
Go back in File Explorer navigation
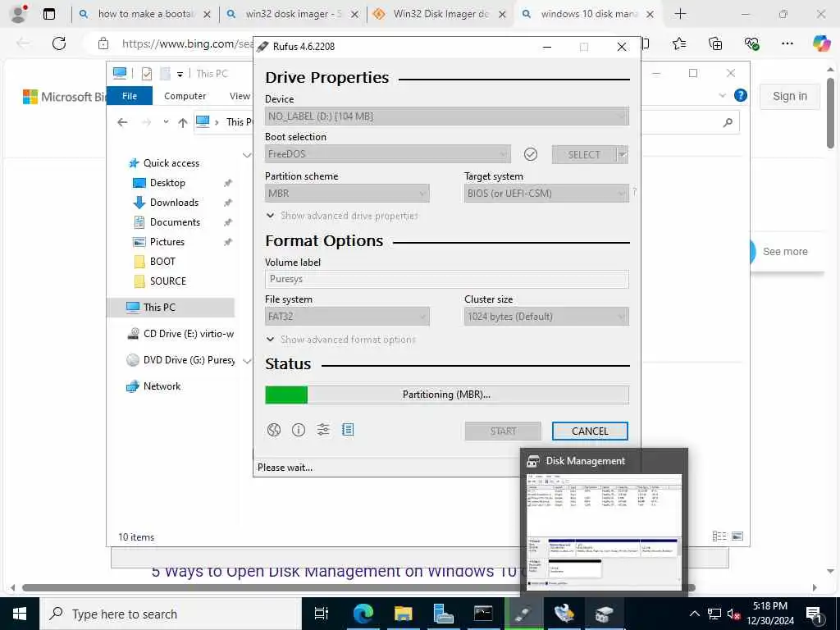[123, 123]
